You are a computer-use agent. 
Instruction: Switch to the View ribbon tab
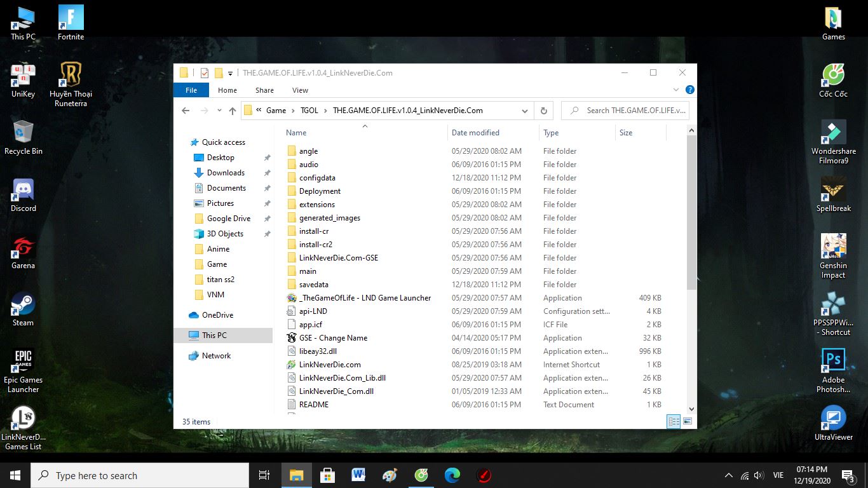(300, 90)
